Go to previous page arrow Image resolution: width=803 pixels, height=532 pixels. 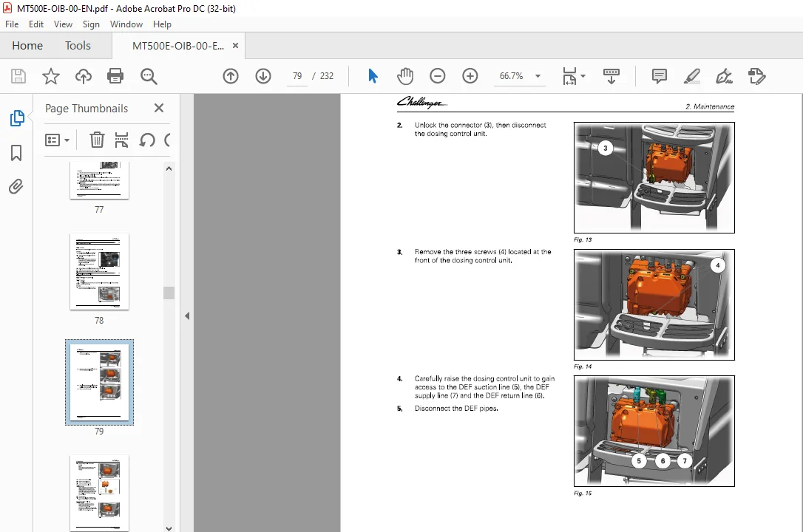click(x=231, y=76)
